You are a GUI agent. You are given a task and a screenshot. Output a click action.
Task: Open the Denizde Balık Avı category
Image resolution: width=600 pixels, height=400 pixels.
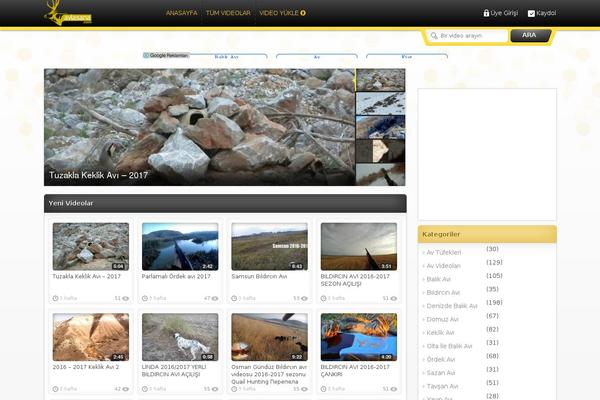point(452,306)
